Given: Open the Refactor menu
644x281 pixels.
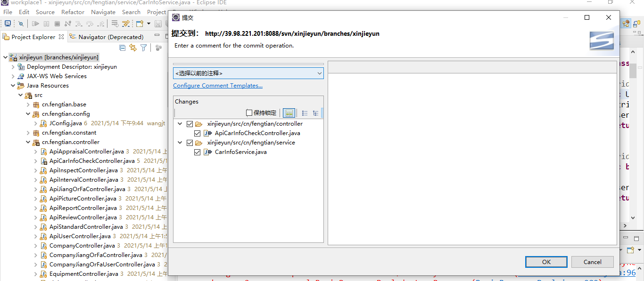Looking at the screenshot, I should (73, 12).
